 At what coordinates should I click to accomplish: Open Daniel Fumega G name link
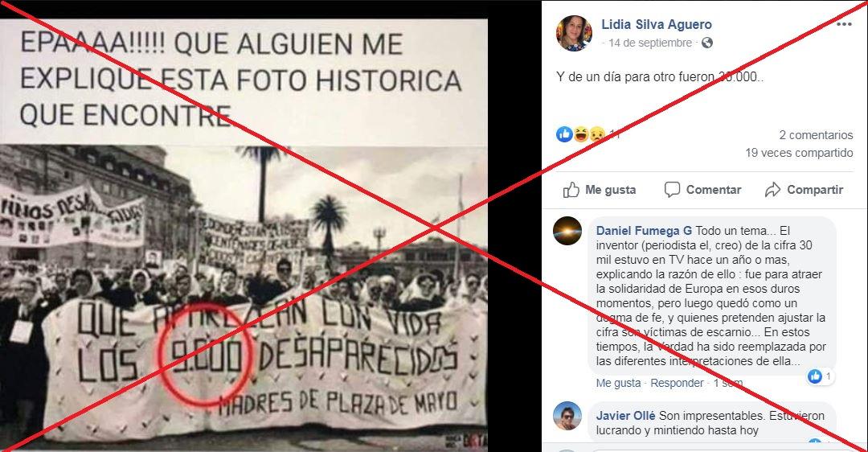[644, 231]
